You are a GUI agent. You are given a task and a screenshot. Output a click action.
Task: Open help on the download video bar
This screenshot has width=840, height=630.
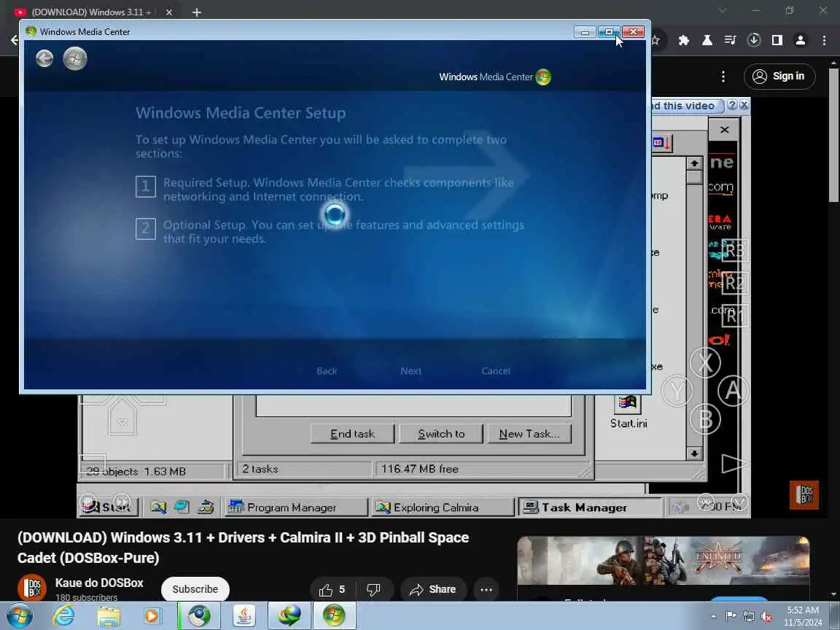732,106
